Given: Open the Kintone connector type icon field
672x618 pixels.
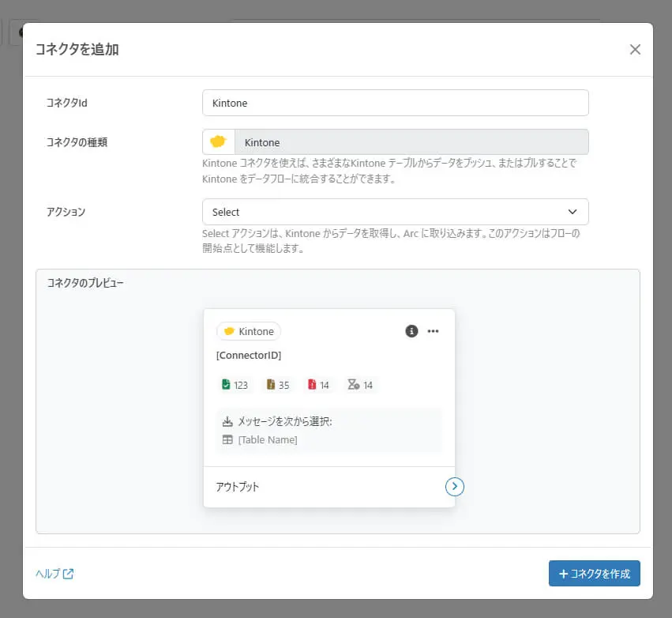Looking at the screenshot, I should [218, 141].
